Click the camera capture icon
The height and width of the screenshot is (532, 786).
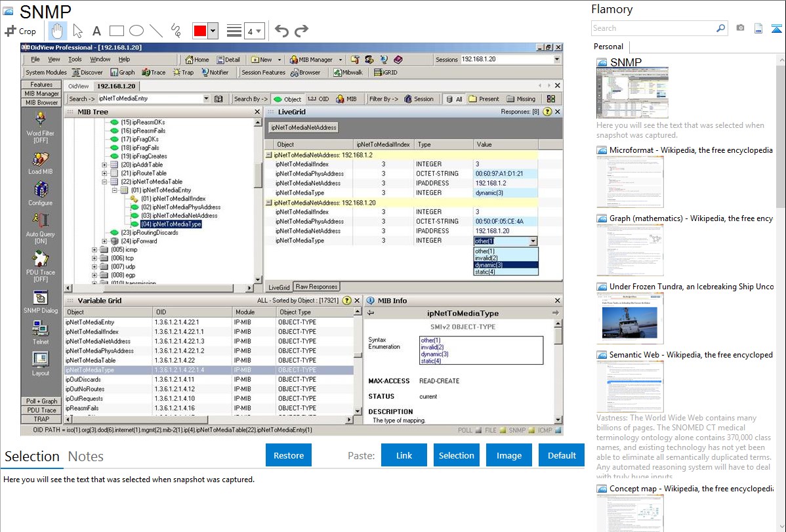(x=740, y=28)
